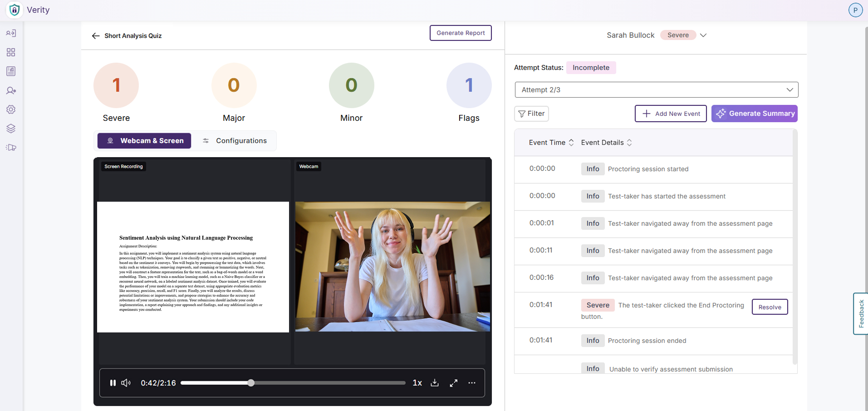Image resolution: width=868 pixels, height=411 pixels.
Task: Go back using the arrow beside Short Analysis Quiz
Action: point(96,36)
